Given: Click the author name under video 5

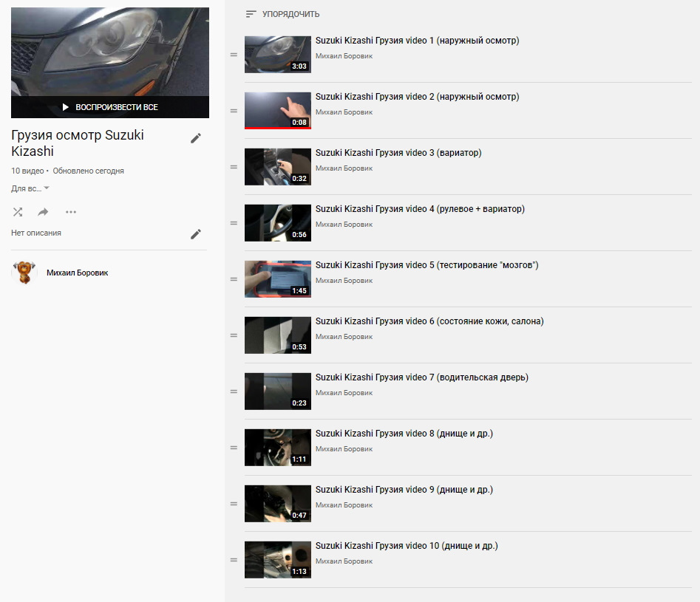Looking at the screenshot, I should (x=344, y=281).
